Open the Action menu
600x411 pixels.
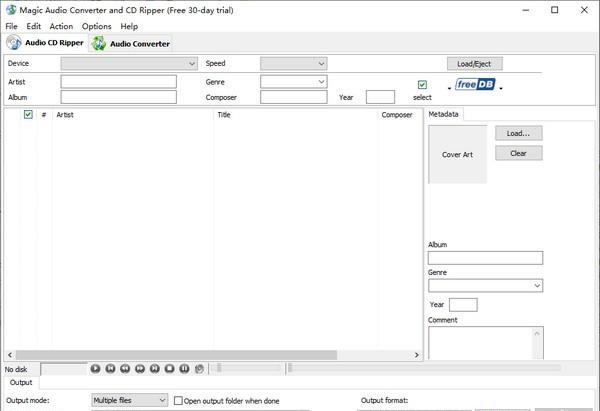[61, 26]
